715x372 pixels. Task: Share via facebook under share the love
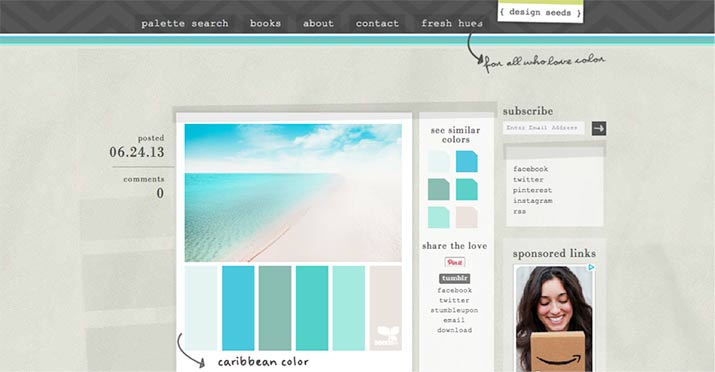click(x=455, y=290)
